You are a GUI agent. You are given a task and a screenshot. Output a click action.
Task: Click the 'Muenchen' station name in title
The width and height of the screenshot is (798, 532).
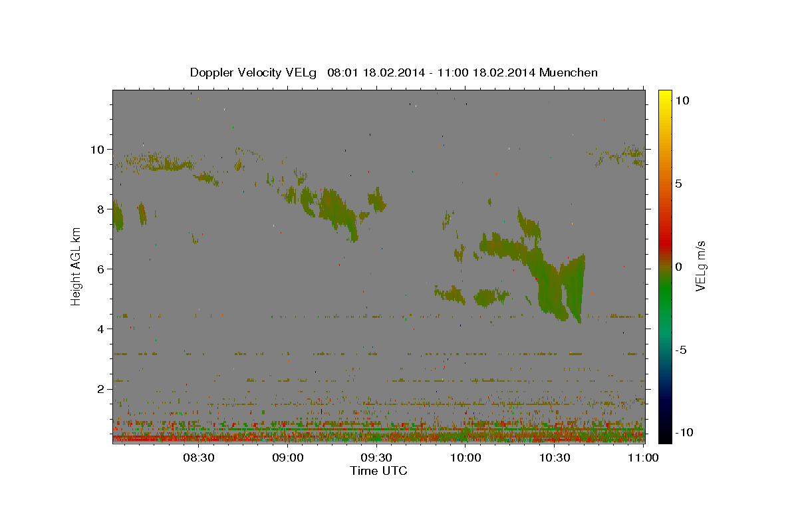click(x=569, y=72)
